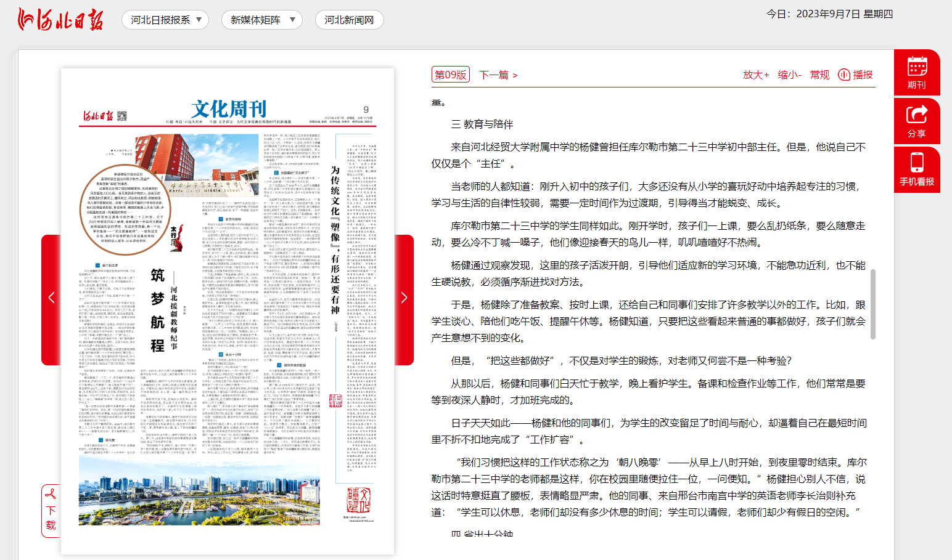Open the 期刊 calendar icon

tap(917, 73)
